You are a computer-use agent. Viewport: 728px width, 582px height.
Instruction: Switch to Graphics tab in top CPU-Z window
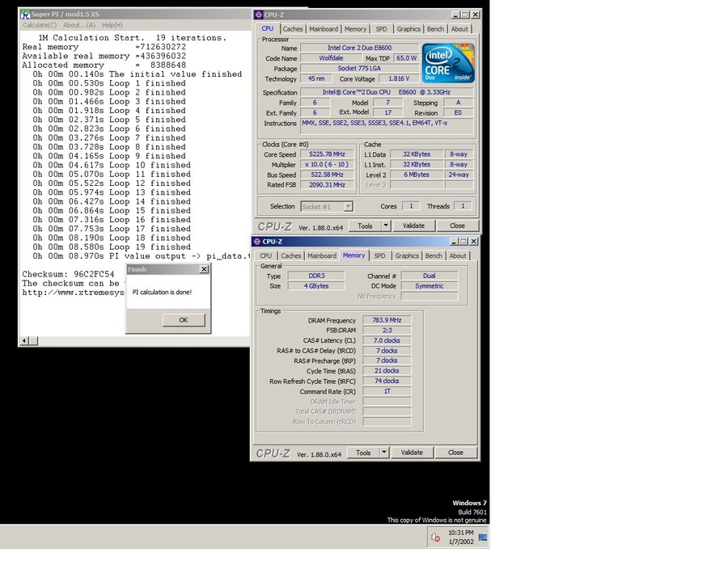[x=408, y=29]
